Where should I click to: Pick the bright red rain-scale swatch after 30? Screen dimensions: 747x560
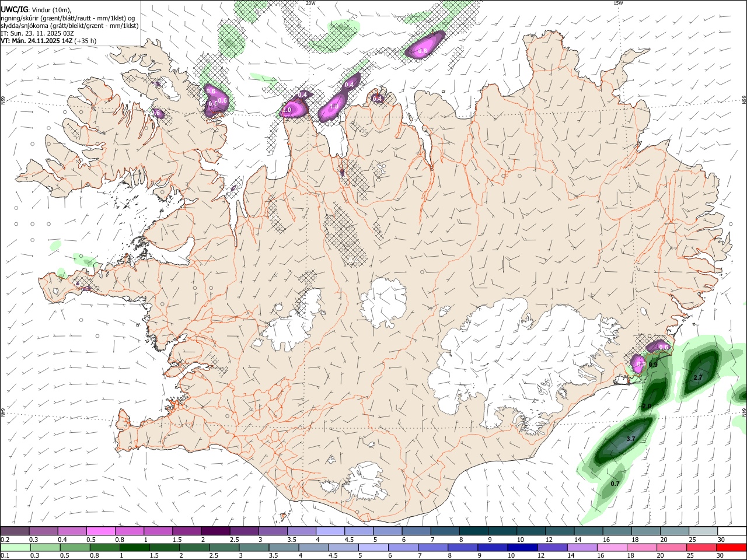(x=731, y=547)
